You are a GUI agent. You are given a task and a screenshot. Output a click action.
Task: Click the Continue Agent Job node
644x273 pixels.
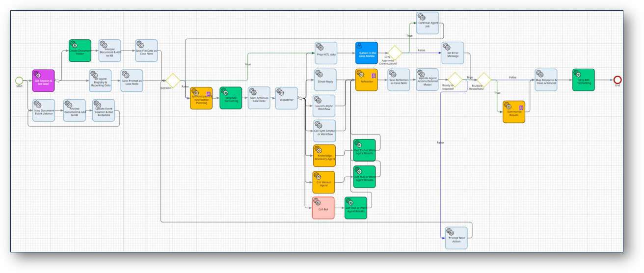point(427,23)
